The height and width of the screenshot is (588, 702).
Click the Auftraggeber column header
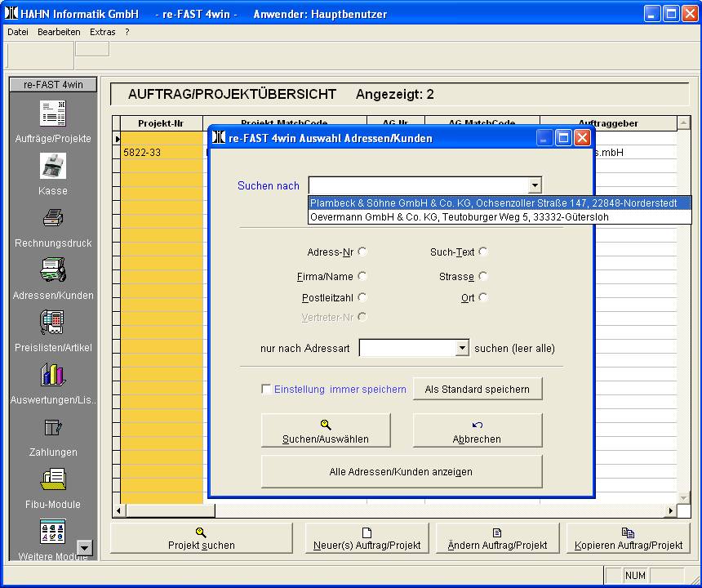(608, 123)
